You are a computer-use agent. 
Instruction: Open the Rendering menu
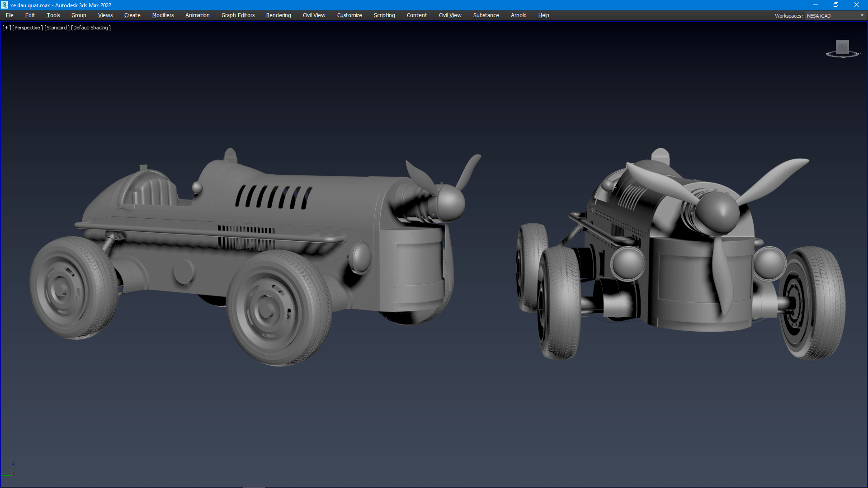tap(278, 15)
